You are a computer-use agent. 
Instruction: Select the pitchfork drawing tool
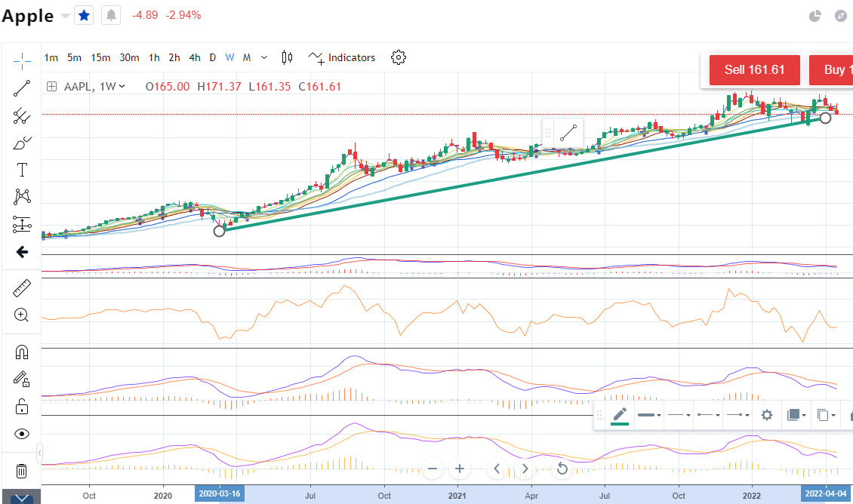(x=22, y=115)
